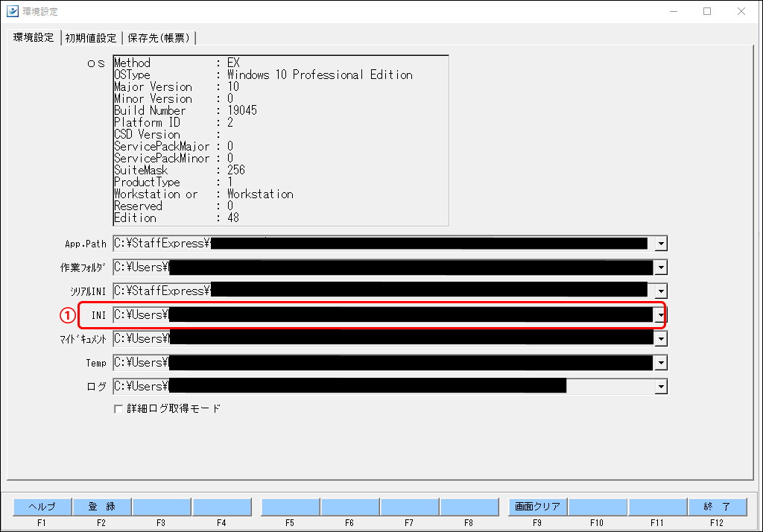The width and height of the screenshot is (763, 532).
Task: Click the OSType Windows 10 Professional Edition line
Action: point(263,75)
